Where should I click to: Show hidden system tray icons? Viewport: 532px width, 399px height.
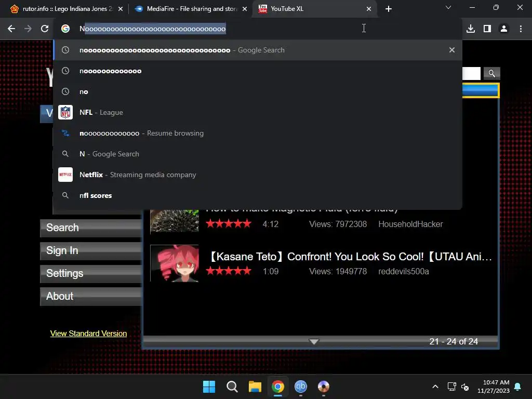tap(435, 387)
